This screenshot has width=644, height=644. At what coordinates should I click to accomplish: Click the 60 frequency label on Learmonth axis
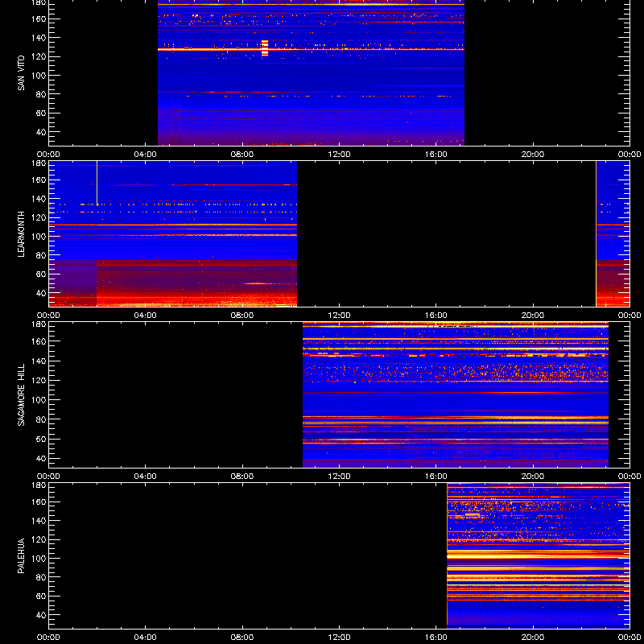[x=41, y=275]
